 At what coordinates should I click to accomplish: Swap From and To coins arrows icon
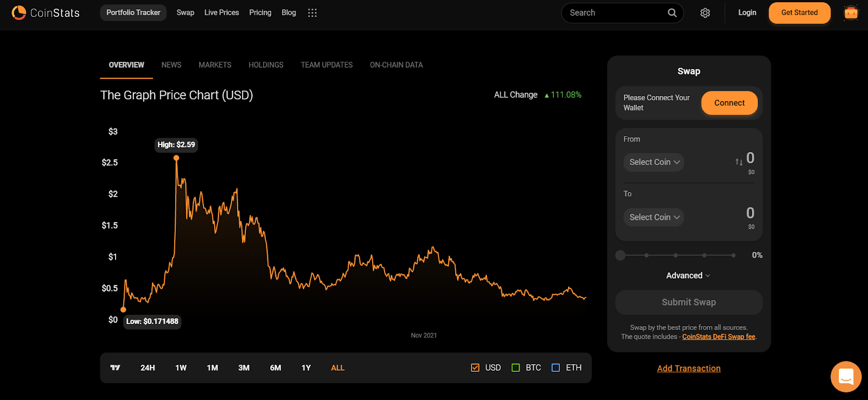pos(739,162)
